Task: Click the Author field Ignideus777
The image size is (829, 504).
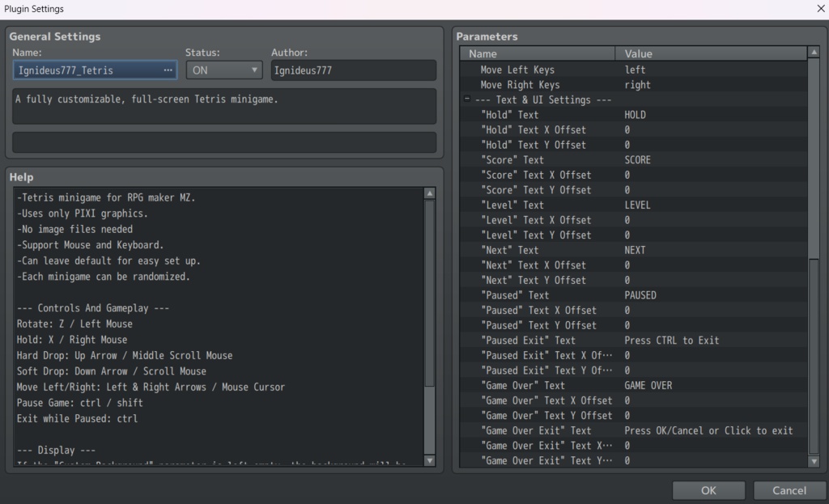Action: [354, 70]
